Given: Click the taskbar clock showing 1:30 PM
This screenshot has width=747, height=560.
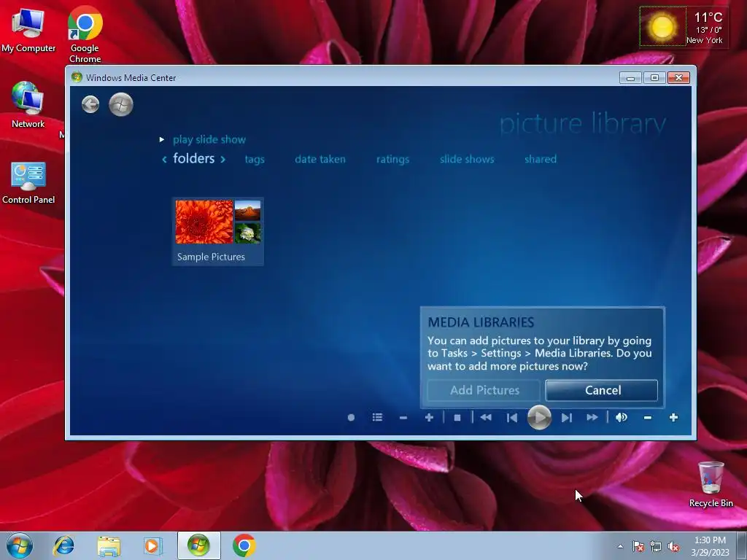Looking at the screenshot, I should (x=710, y=546).
